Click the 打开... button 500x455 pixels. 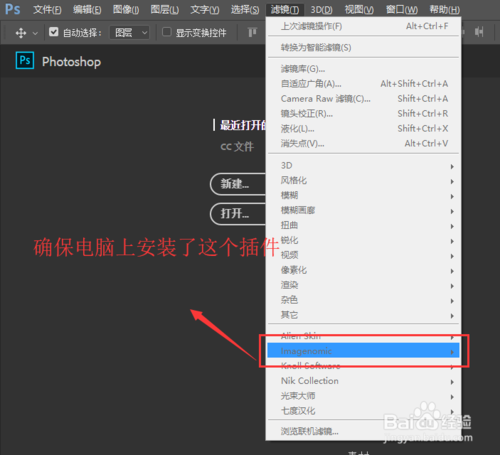pyautogui.click(x=238, y=213)
